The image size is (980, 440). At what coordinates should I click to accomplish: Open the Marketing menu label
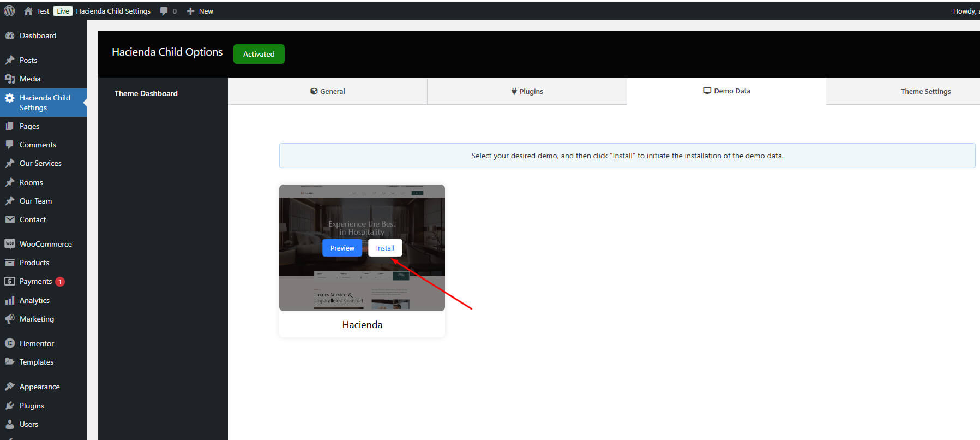37,319
